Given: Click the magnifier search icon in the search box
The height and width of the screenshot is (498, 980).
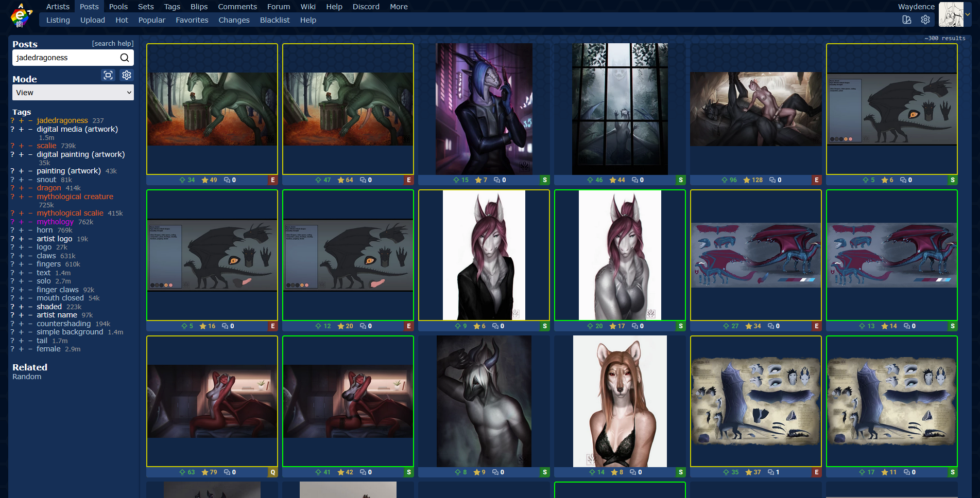Looking at the screenshot, I should 125,58.
